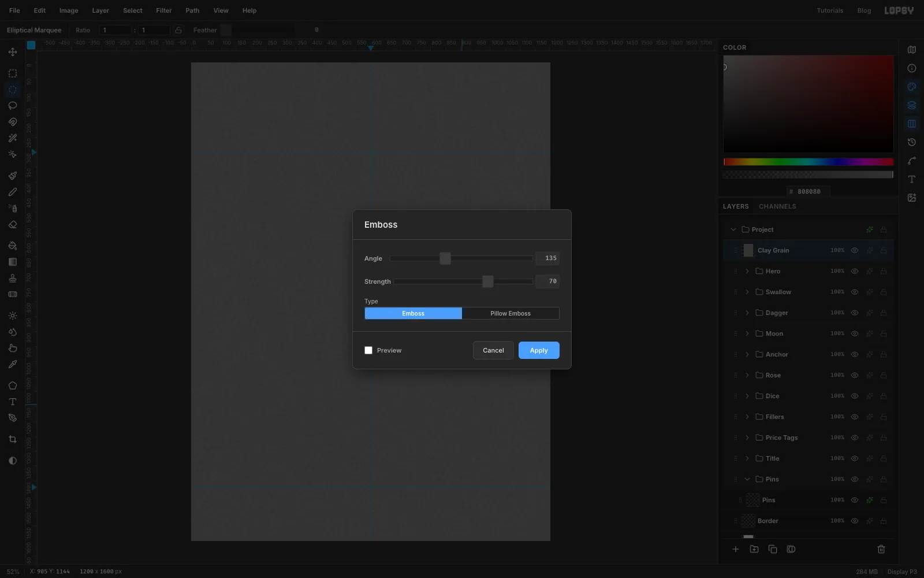Click the hue spectrum bar
The height and width of the screenshot is (578, 924).
tap(808, 162)
